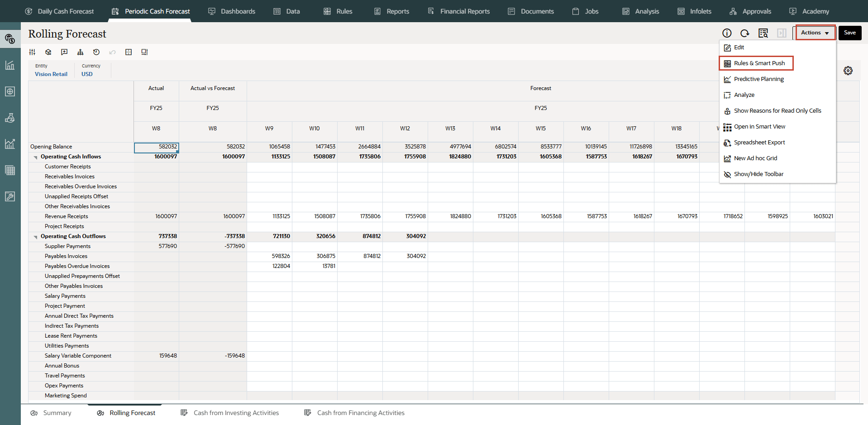This screenshot has height=425, width=868.
Task: Choose Edit from the Actions menu
Action: pyautogui.click(x=739, y=48)
